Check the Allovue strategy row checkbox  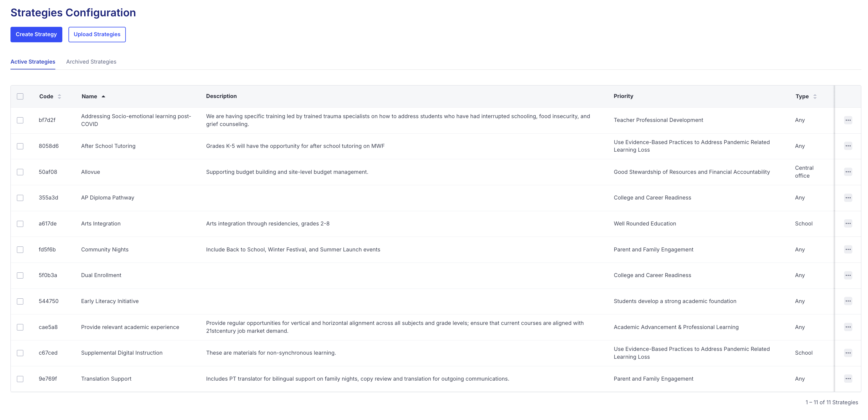click(x=20, y=172)
